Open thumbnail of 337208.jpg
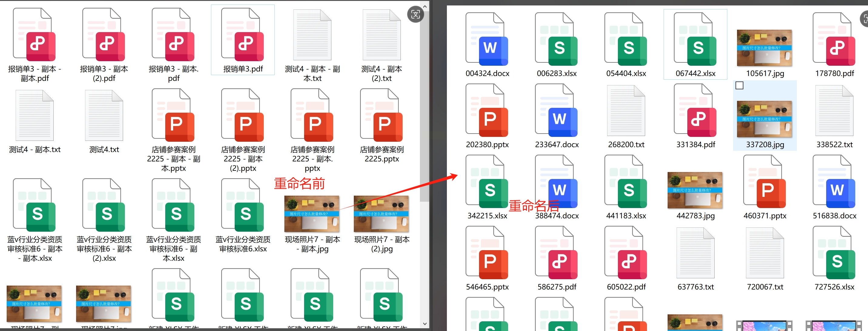Image resolution: width=868 pixels, height=331 pixels. (x=765, y=119)
